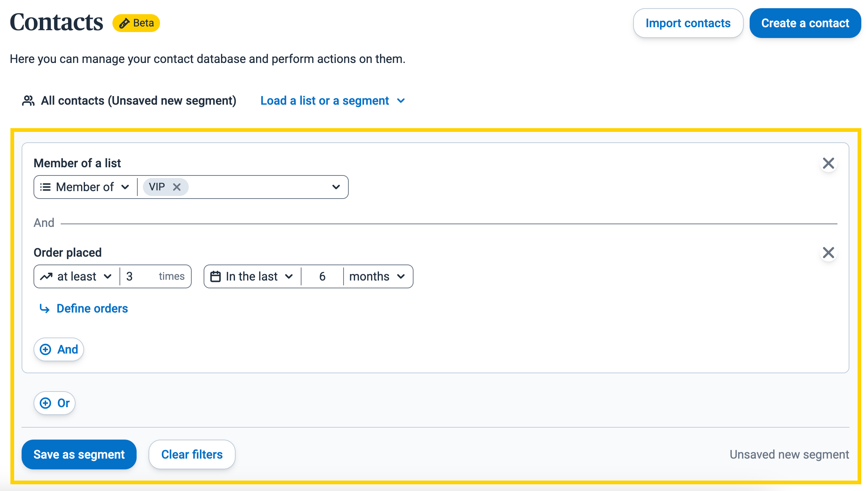868x491 pixels.
Task: Click the contacts group icon beside All contacts
Action: pos(29,100)
